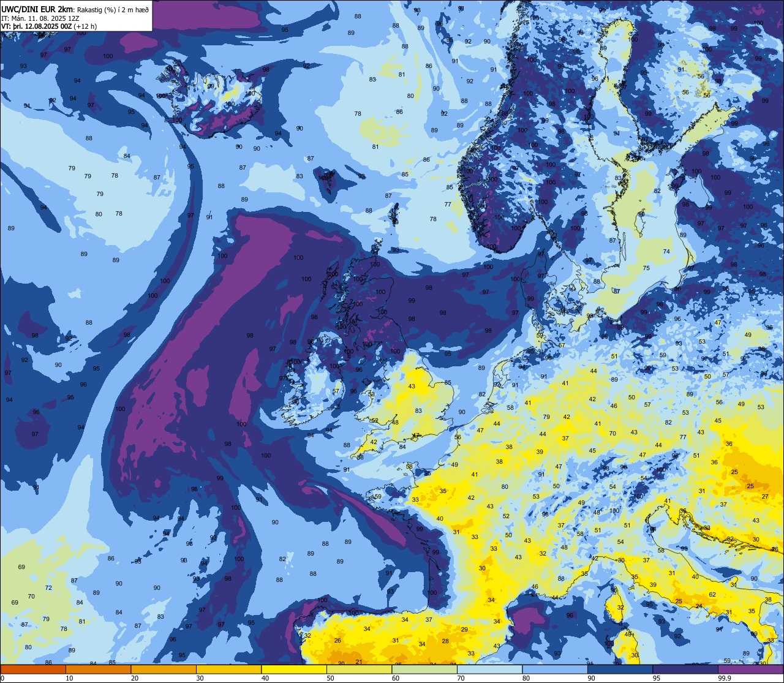Click the purple legend swatch above 99.9
The height and width of the screenshot is (683, 784).
click(750, 670)
